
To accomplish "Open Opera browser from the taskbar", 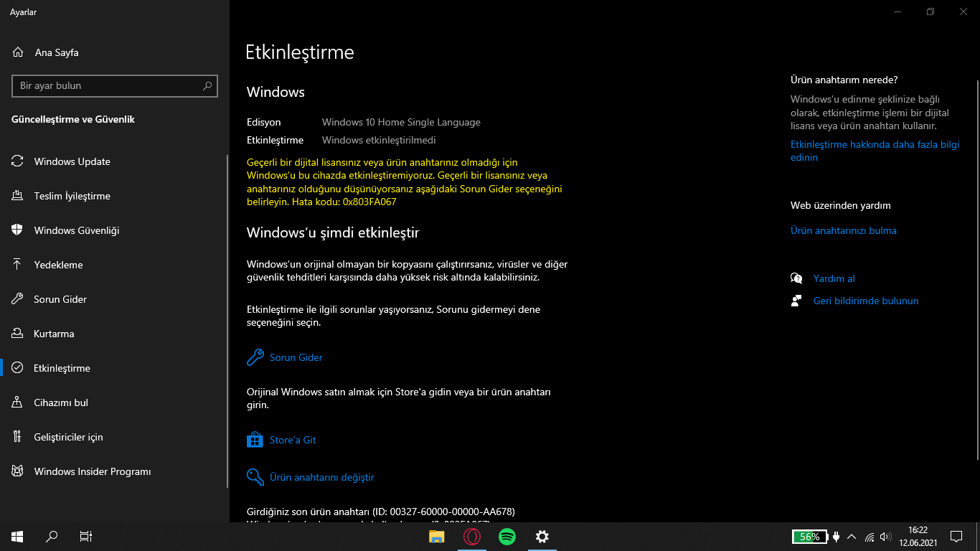I will tap(472, 537).
